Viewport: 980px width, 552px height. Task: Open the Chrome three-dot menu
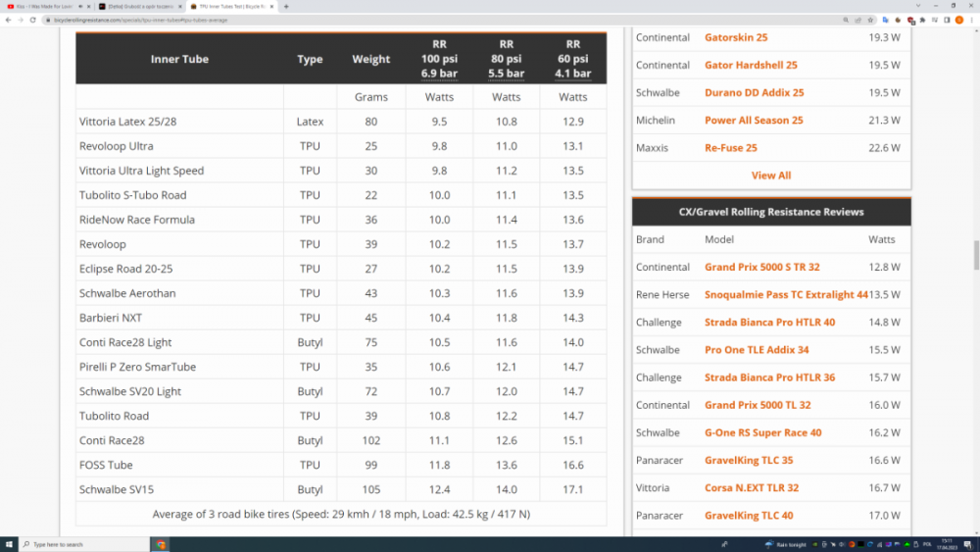[972, 20]
